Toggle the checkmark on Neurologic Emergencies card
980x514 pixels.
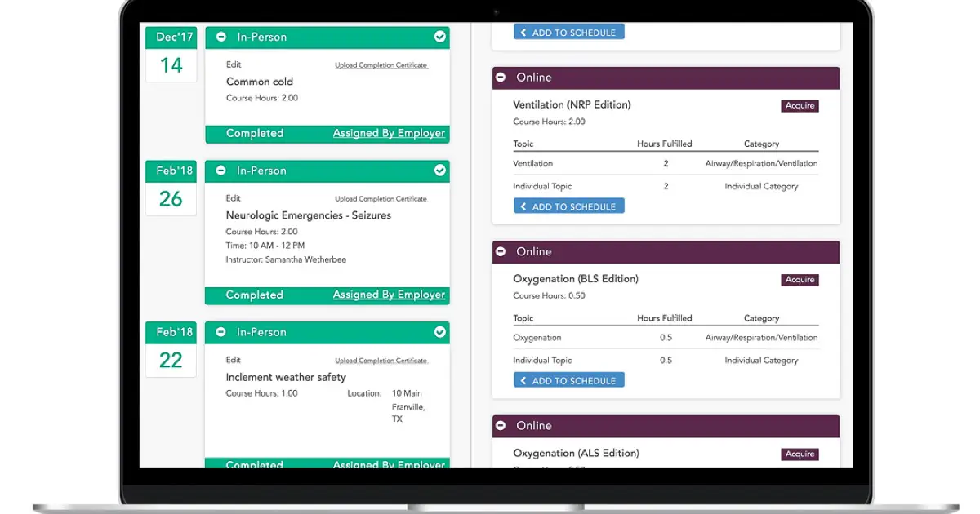(x=440, y=171)
